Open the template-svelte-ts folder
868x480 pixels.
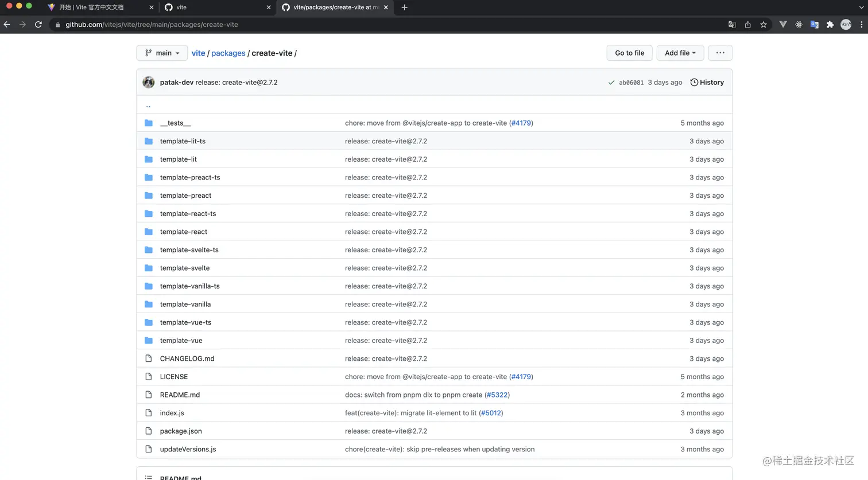click(189, 250)
